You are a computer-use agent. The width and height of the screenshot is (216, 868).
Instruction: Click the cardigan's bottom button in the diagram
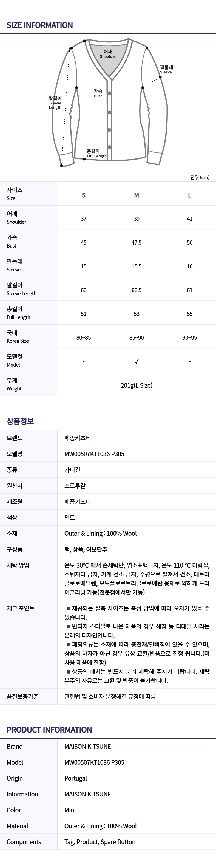coord(109,147)
